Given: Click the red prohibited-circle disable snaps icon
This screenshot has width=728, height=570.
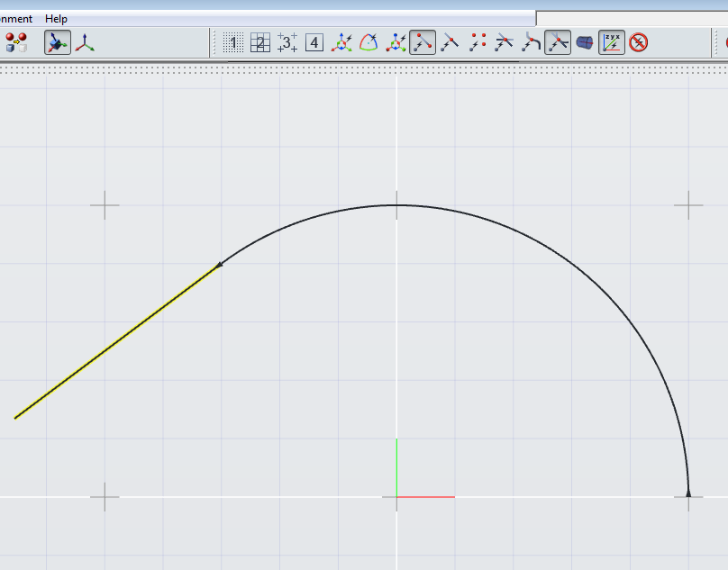Looking at the screenshot, I should (x=639, y=42).
